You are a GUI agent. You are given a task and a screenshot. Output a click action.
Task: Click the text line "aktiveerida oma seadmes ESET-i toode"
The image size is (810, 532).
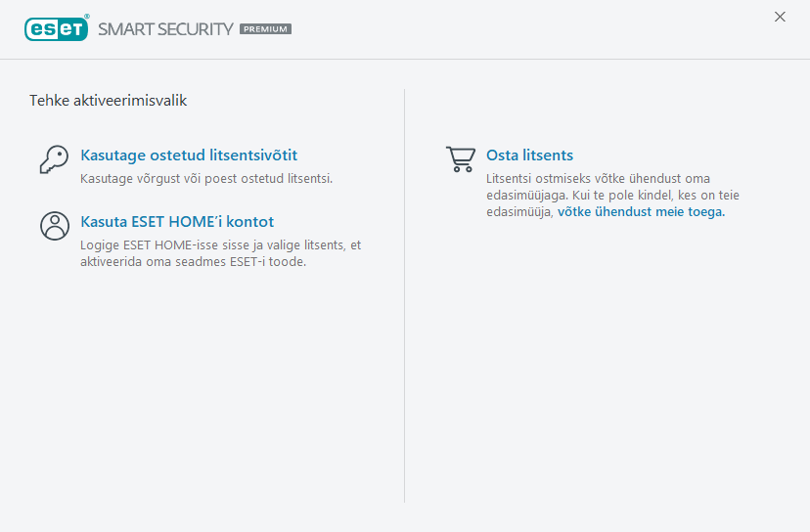[193, 262]
